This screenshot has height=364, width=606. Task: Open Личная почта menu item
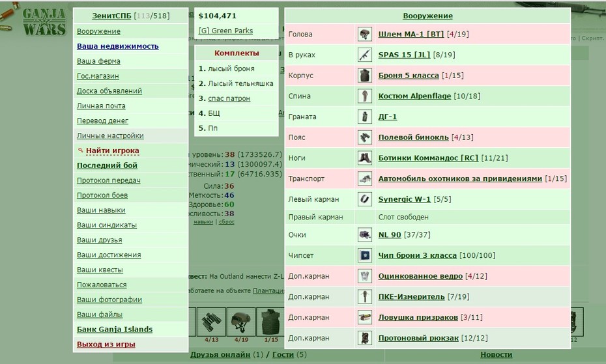click(x=101, y=106)
